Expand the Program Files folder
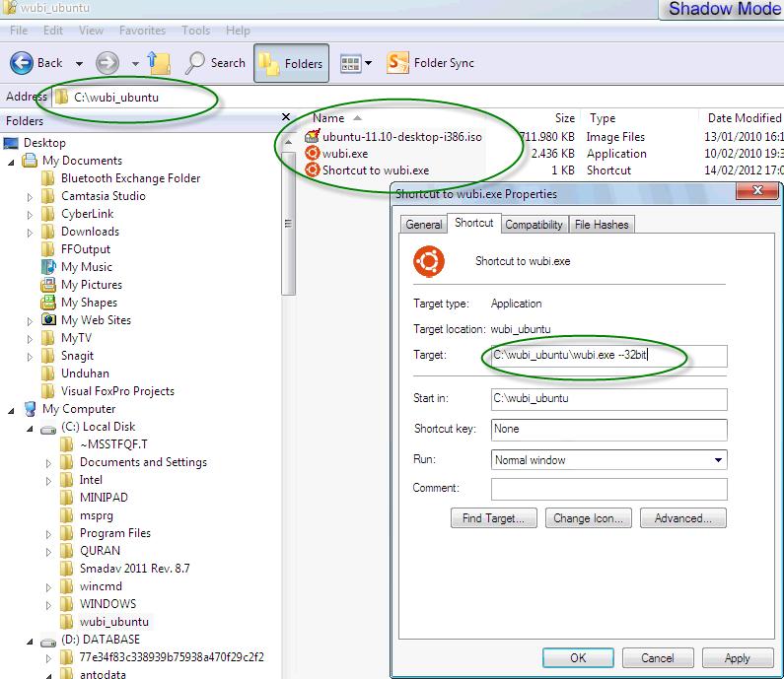Viewport: 784px width, 679px height. click(x=48, y=534)
